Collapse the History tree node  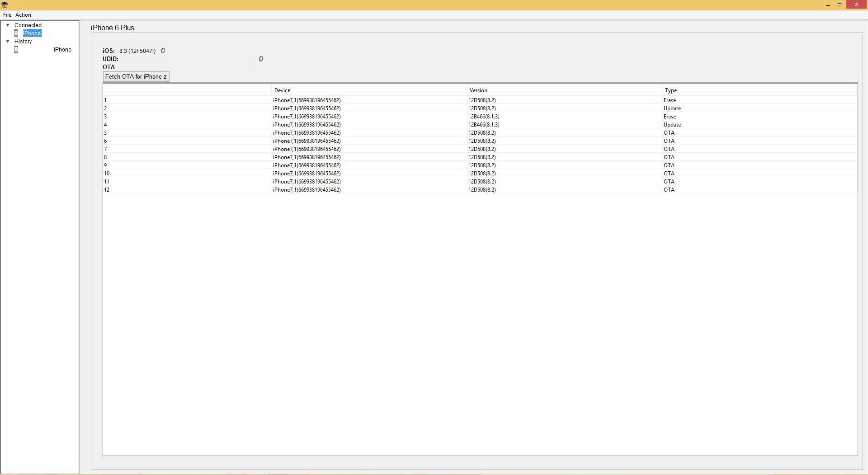[x=8, y=41]
